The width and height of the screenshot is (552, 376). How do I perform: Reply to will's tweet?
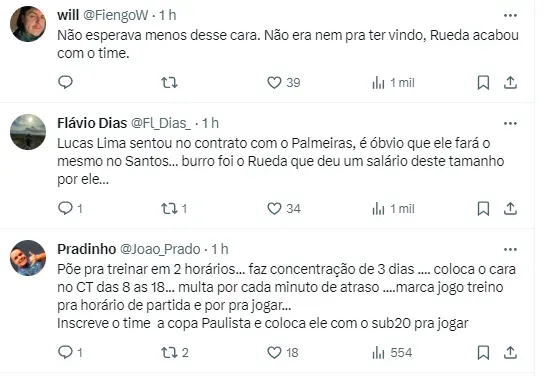[65, 82]
